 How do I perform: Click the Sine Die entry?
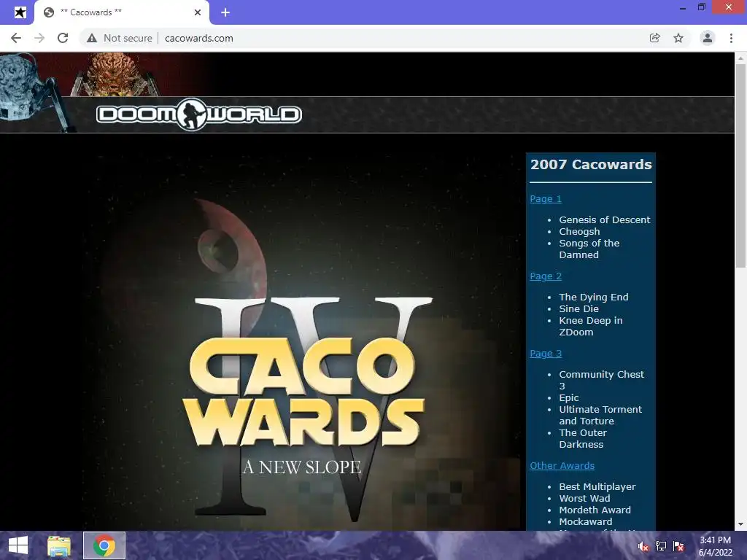[x=578, y=308]
